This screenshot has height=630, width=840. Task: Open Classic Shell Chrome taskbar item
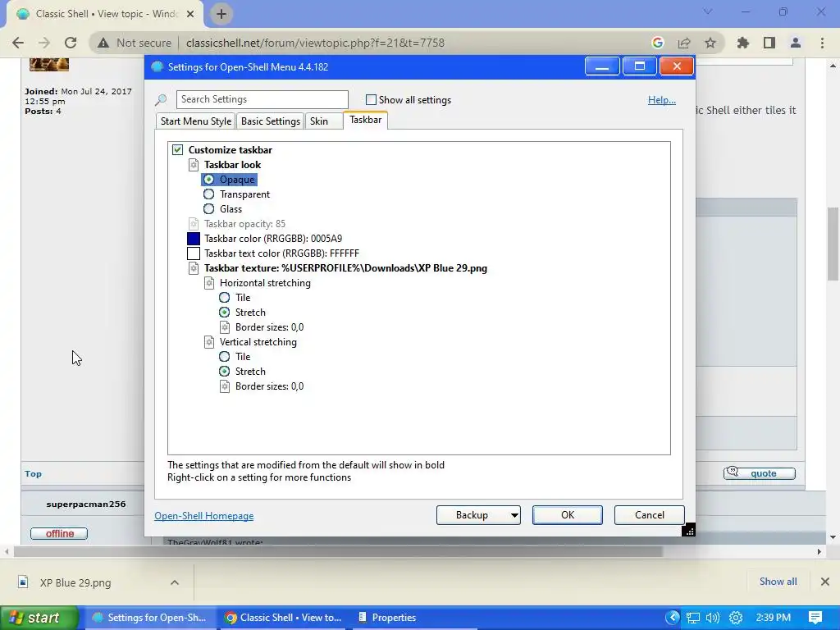click(x=283, y=618)
